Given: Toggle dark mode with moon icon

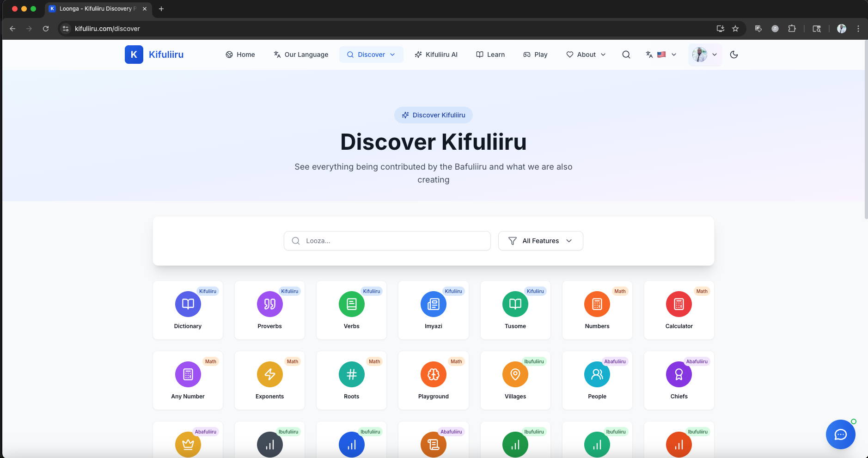Looking at the screenshot, I should pyautogui.click(x=734, y=55).
